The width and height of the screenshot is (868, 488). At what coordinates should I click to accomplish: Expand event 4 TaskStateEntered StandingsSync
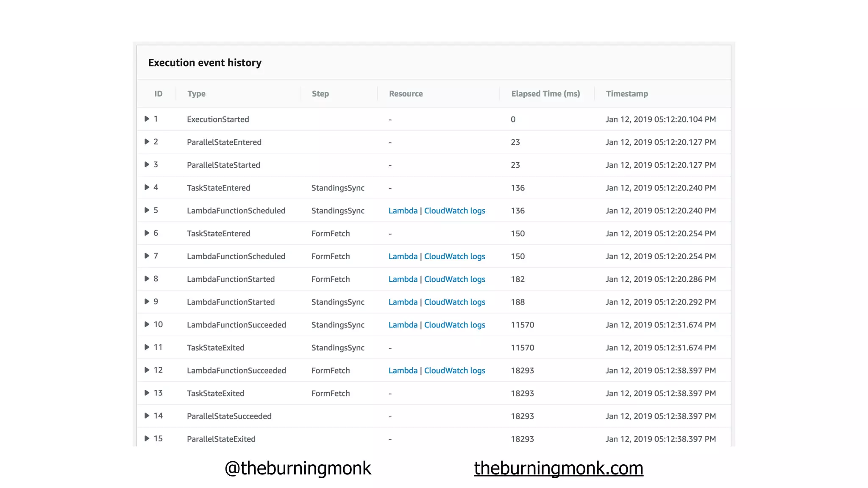[x=147, y=188]
